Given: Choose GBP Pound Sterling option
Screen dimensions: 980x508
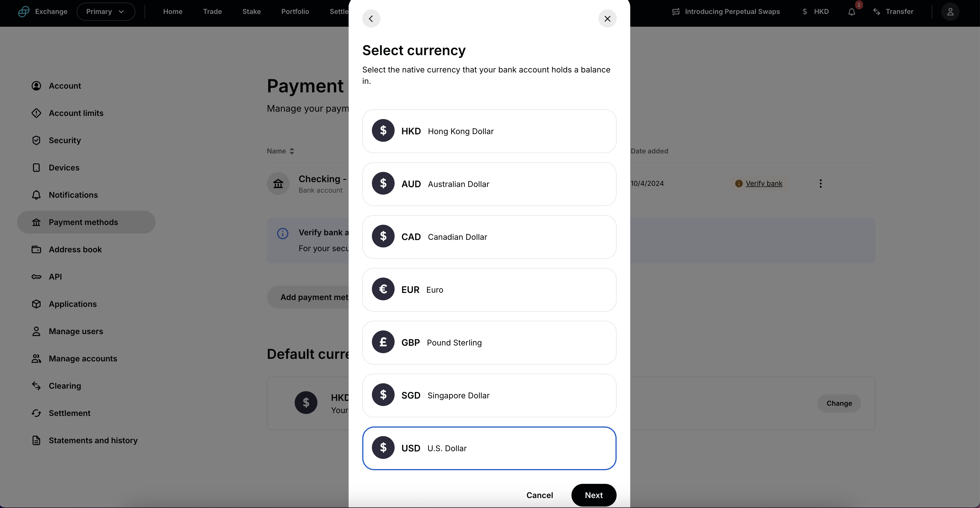Looking at the screenshot, I should click(x=489, y=343).
